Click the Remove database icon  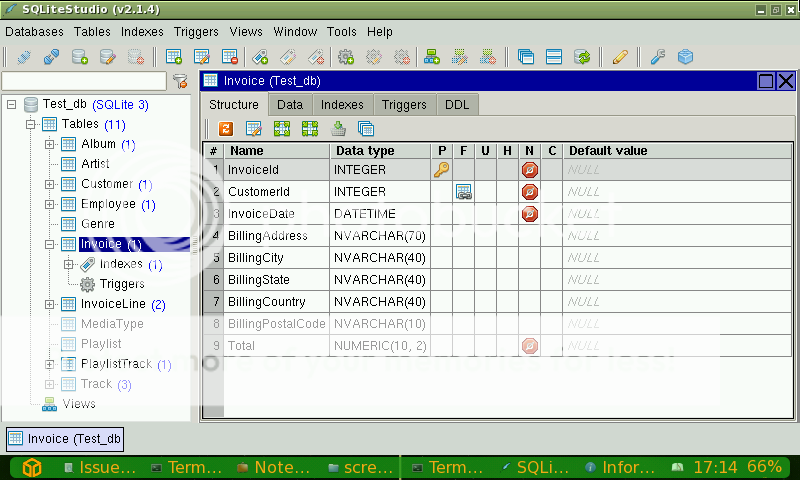coord(135,57)
